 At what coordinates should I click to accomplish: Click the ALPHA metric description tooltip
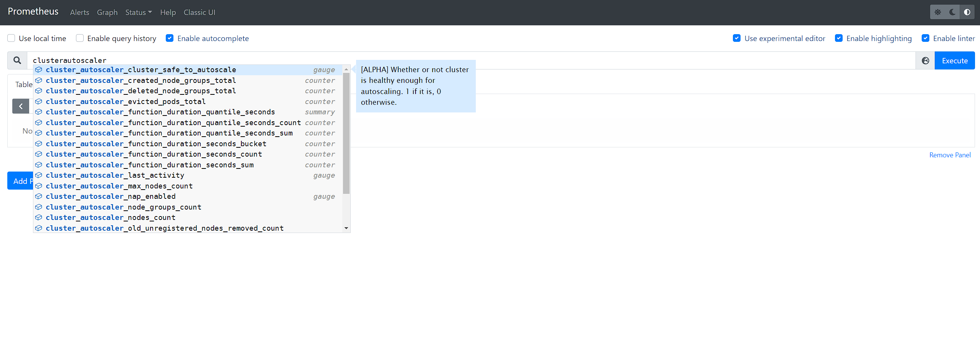click(416, 86)
